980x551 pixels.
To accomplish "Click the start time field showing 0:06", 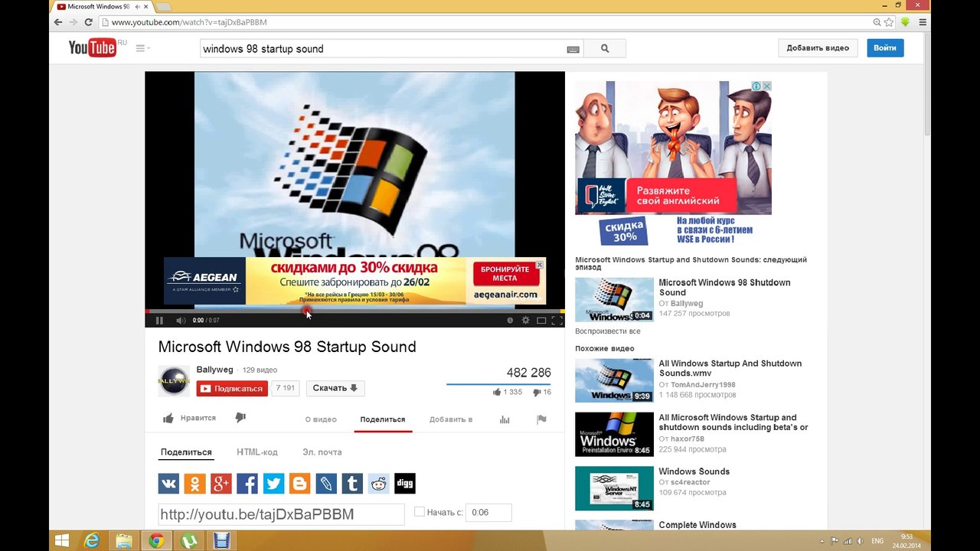I will pos(488,513).
